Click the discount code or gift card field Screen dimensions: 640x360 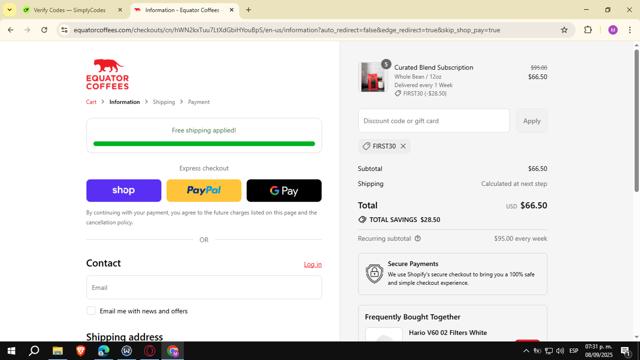(434, 121)
